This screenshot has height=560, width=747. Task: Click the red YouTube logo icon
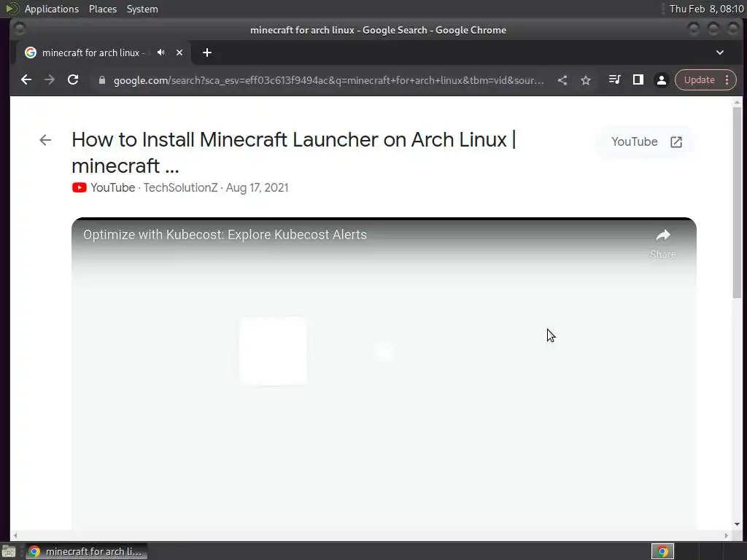pyautogui.click(x=79, y=187)
